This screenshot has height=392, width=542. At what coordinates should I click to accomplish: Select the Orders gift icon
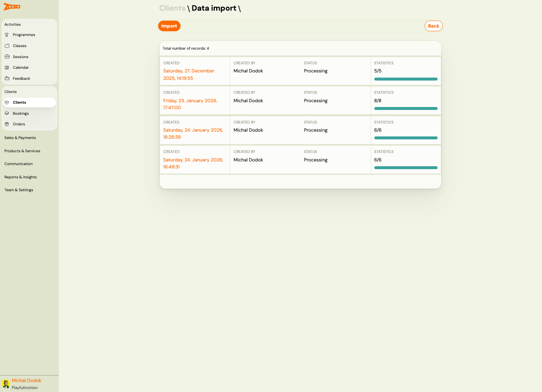point(7,124)
